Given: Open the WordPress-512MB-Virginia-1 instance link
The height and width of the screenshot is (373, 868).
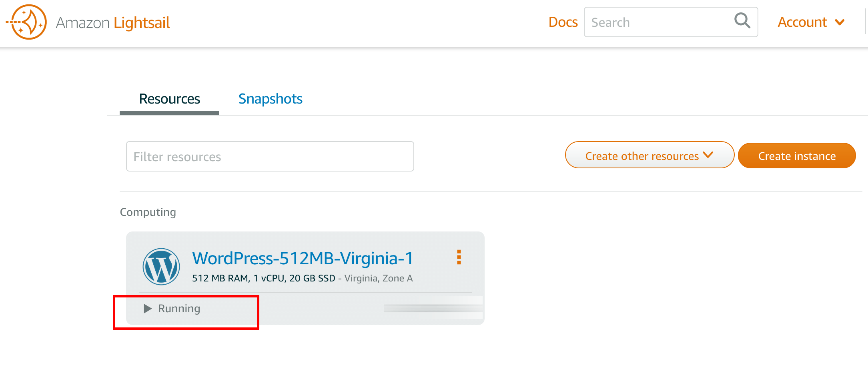Looking at the screenshot, I should click(x=303, y=258).
